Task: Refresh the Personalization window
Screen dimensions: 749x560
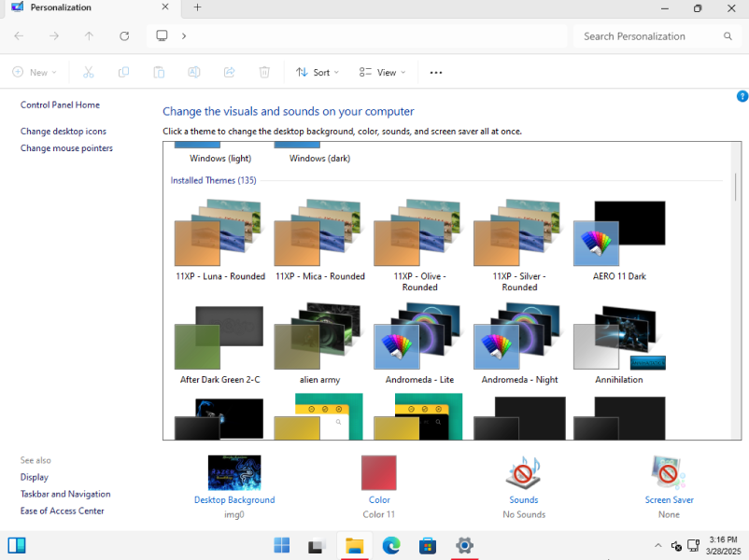Action: tap(124, 35)
